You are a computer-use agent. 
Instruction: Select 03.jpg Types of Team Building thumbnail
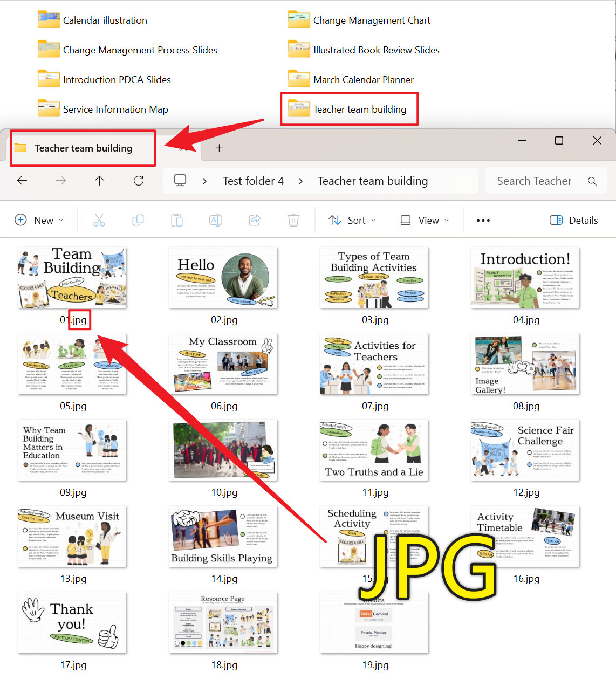[x=374, y=278]
